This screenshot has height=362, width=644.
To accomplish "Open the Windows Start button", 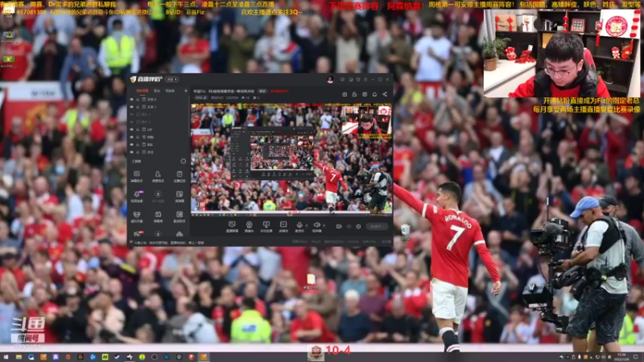I will (x=6, y=357).
